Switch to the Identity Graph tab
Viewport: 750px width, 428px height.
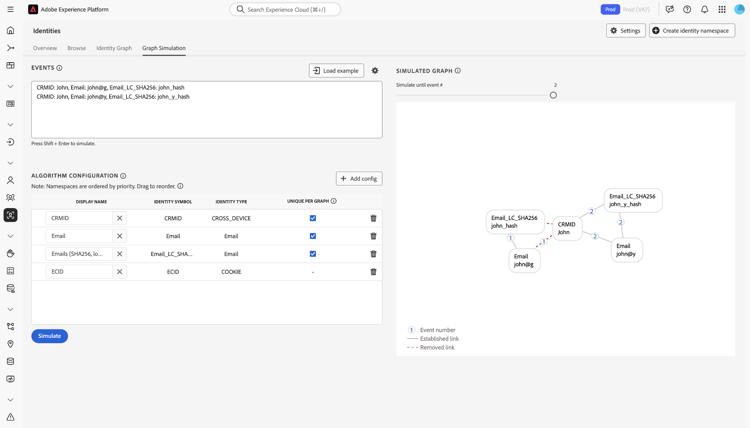click(114, 48)
